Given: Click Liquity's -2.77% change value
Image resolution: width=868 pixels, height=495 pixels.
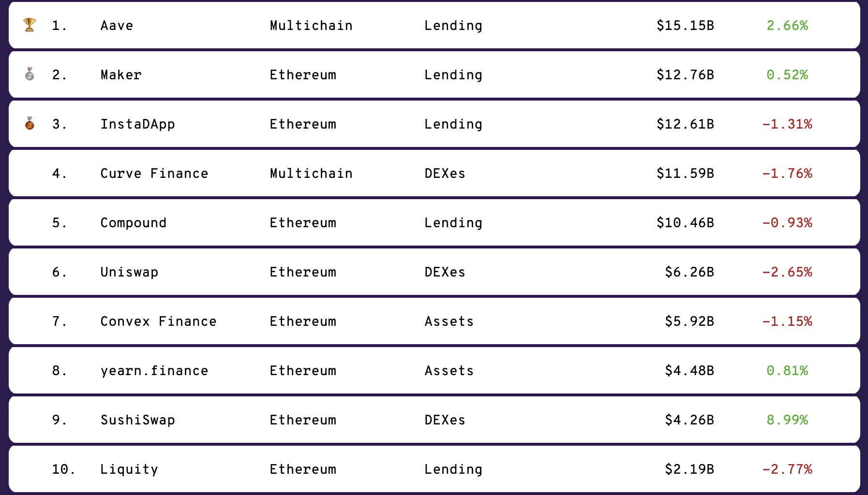Looking at the screenshot, I should (x=787, y=469).
